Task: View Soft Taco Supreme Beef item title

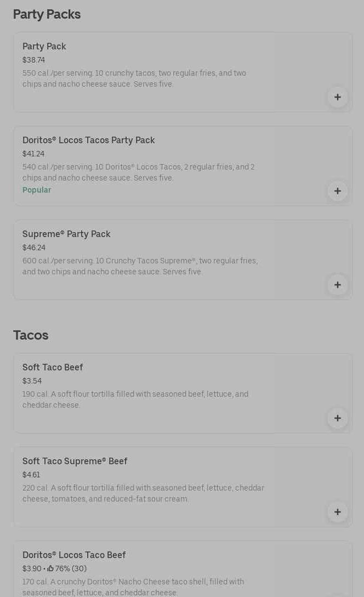Action: pos(75,461)
